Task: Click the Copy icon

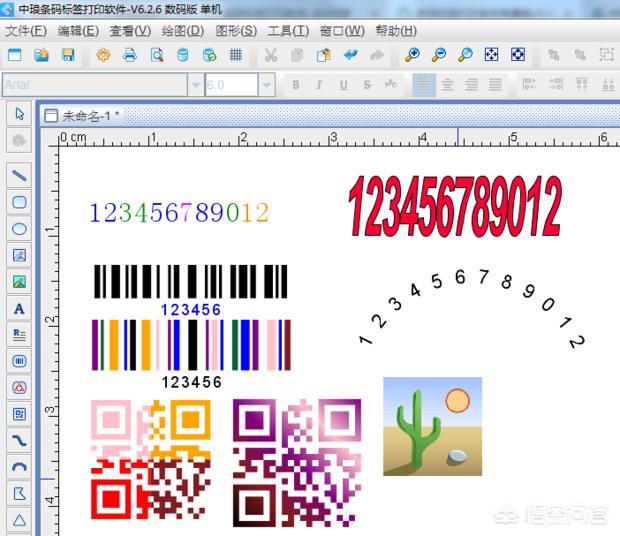Action: pos(297,55)
